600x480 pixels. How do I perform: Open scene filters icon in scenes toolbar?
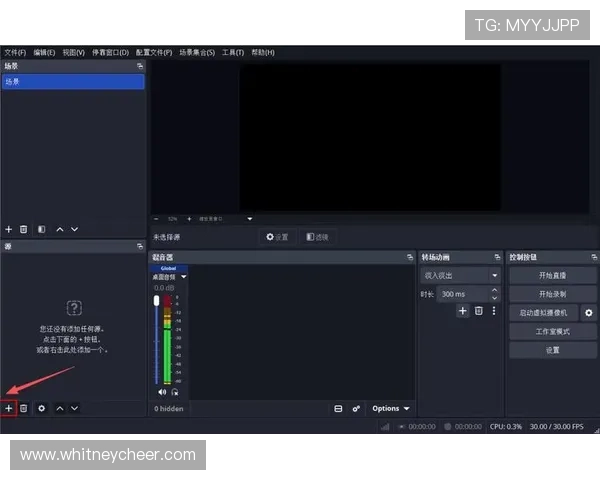(41, 229)
